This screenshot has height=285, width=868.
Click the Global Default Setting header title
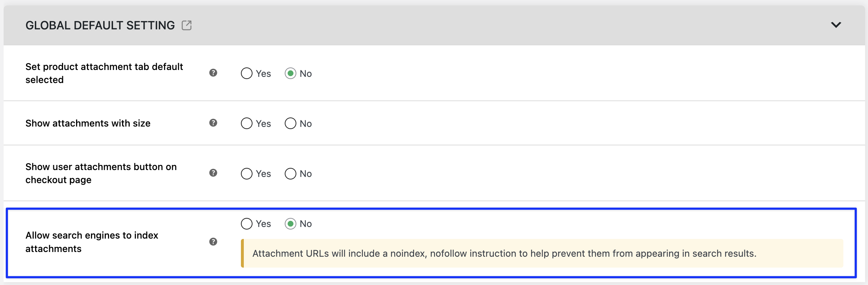coord(100,25)
